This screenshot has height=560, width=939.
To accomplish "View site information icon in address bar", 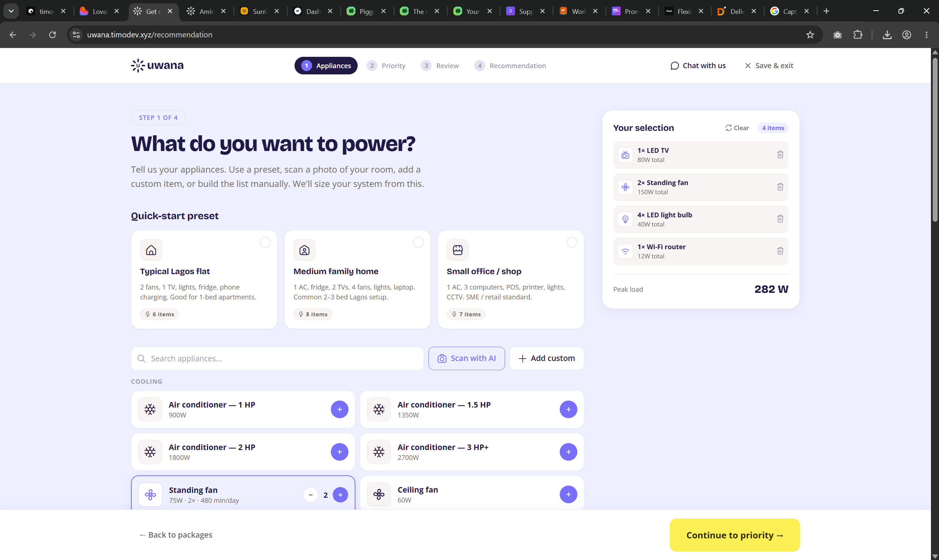I will pyautogui.click(x=76, y=35).
